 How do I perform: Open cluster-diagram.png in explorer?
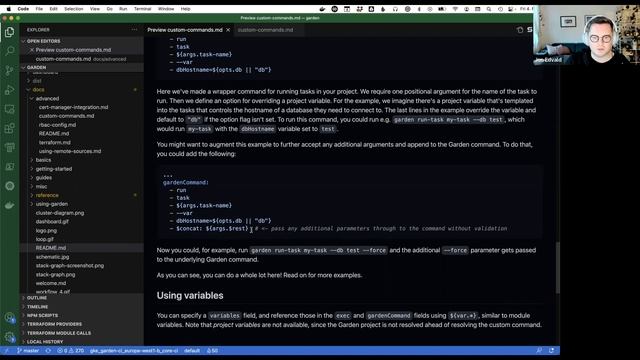tap(60, 213)
